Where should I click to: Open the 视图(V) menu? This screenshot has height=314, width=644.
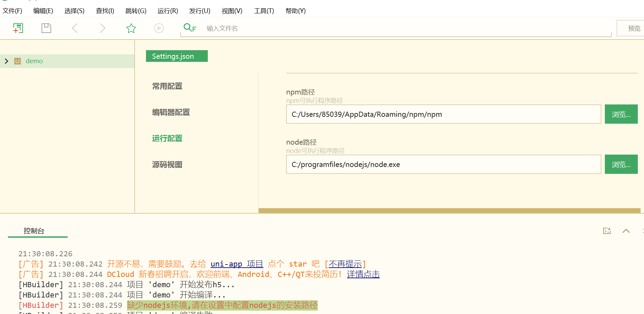[232, 11]
